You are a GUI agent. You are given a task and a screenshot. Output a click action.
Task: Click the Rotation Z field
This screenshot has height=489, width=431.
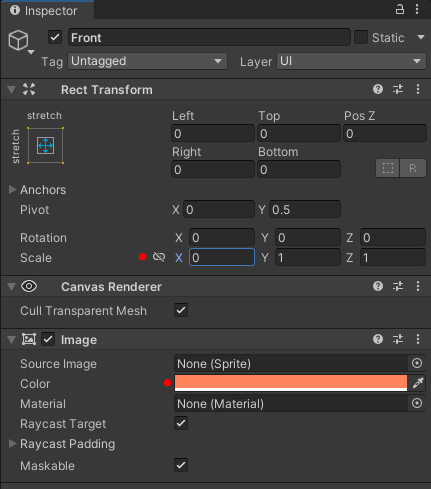pos(393,237)
